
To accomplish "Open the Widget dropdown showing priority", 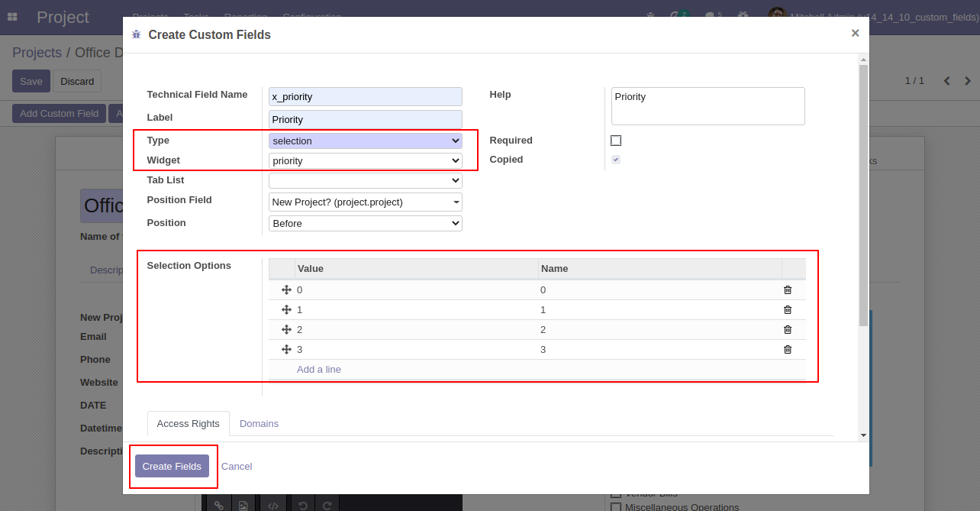I will click(x=366, y=160).
